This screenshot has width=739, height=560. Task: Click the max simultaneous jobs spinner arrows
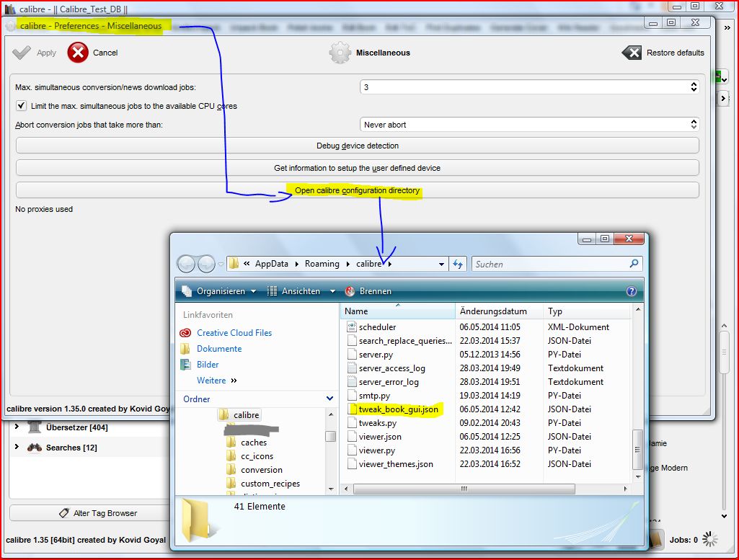click(x=694, y=86)
